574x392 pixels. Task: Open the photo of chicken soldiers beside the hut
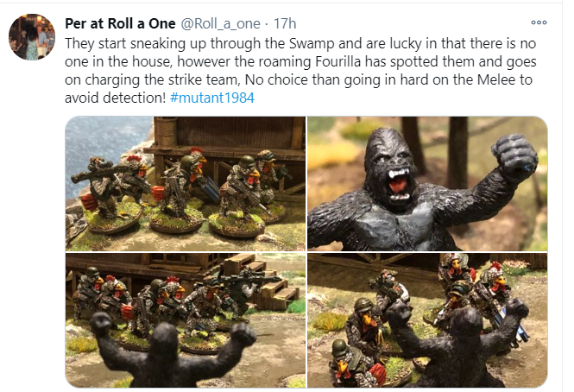point(186,184)
